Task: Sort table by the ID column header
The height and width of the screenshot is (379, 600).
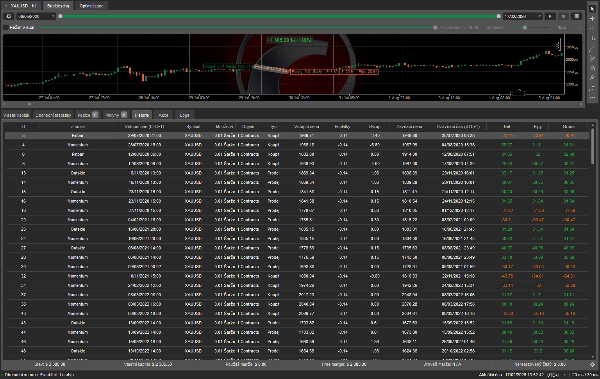Action: [23, 126]
